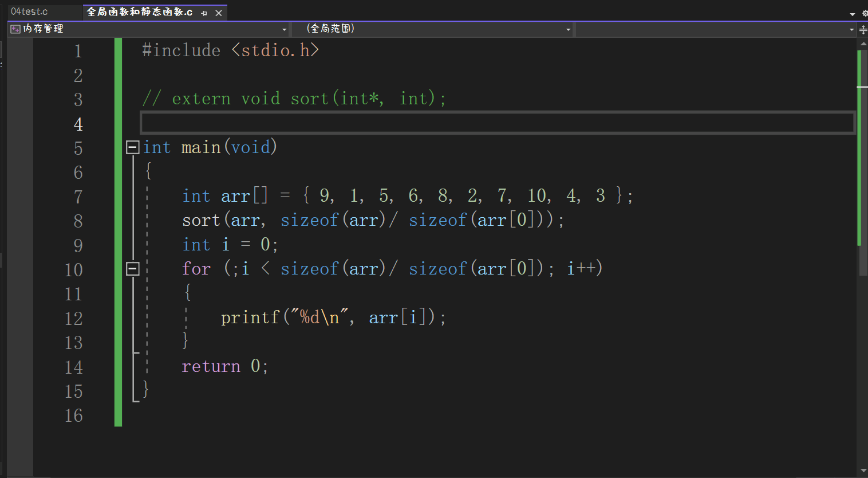Place cursor on empty line 4
868x478 pixels.
point(498,123)
